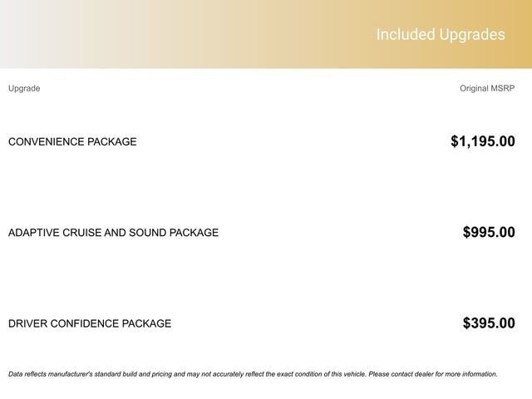This screenshot has width=532, height=399.
Task: Click the Original MSRP column header
Action: [487, 88]
